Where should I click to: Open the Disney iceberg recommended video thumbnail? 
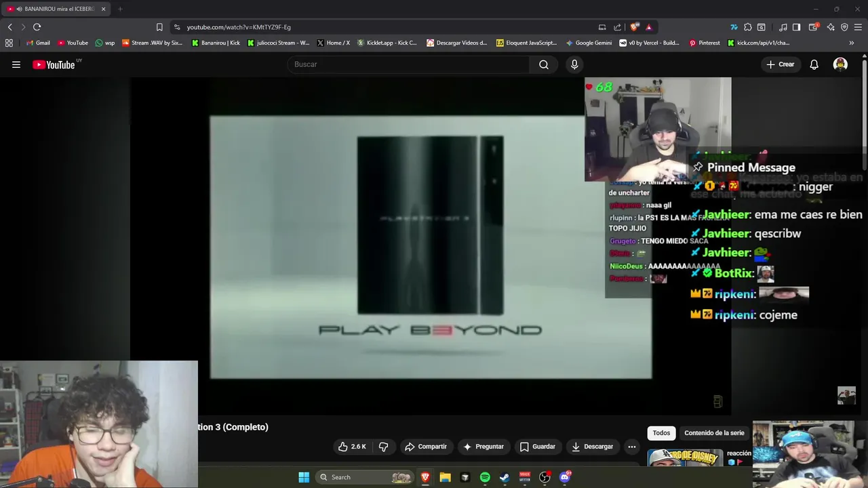(x=685, y=457)
